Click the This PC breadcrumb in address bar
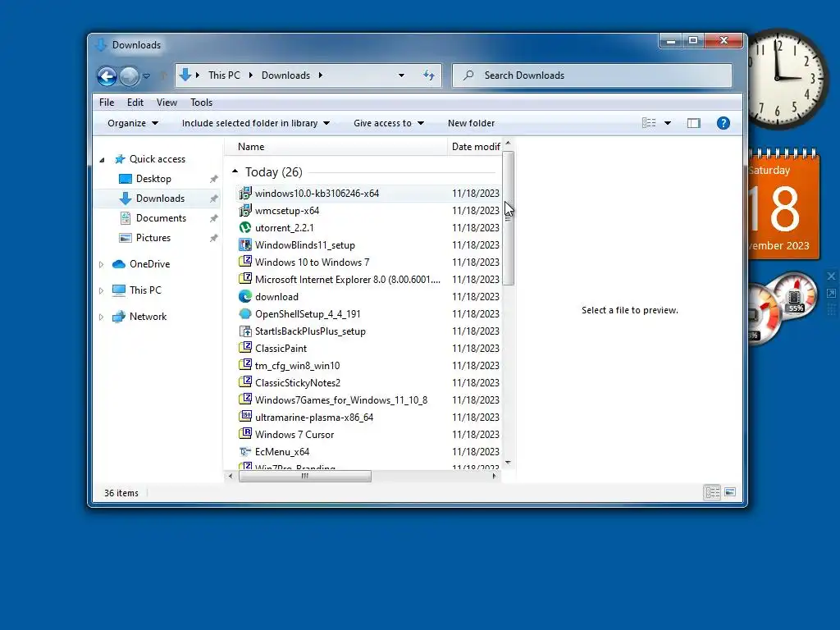840x630 pixels. point(224,75)
